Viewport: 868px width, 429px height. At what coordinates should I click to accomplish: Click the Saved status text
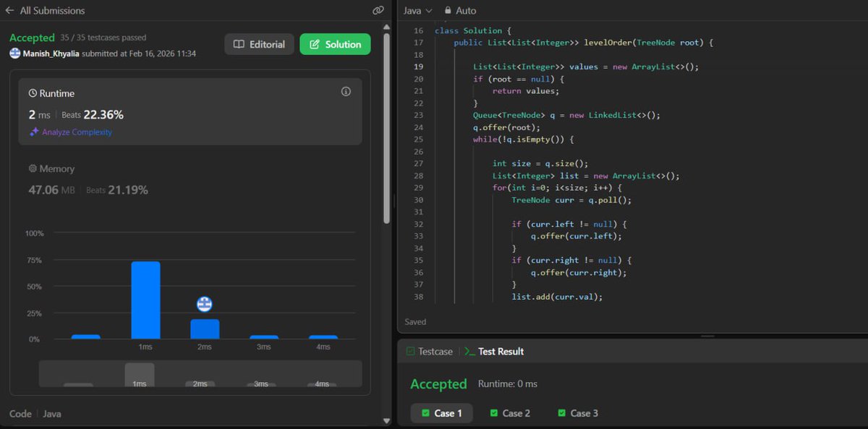tap(415, 322)
